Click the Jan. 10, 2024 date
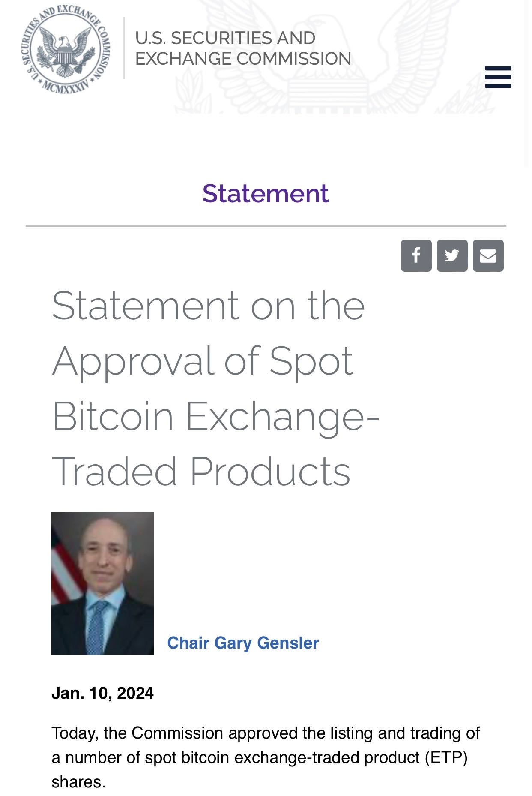Image resolution: width=532 pixels, height=796 pixels. pyautogui.click(x=102, y=693)
